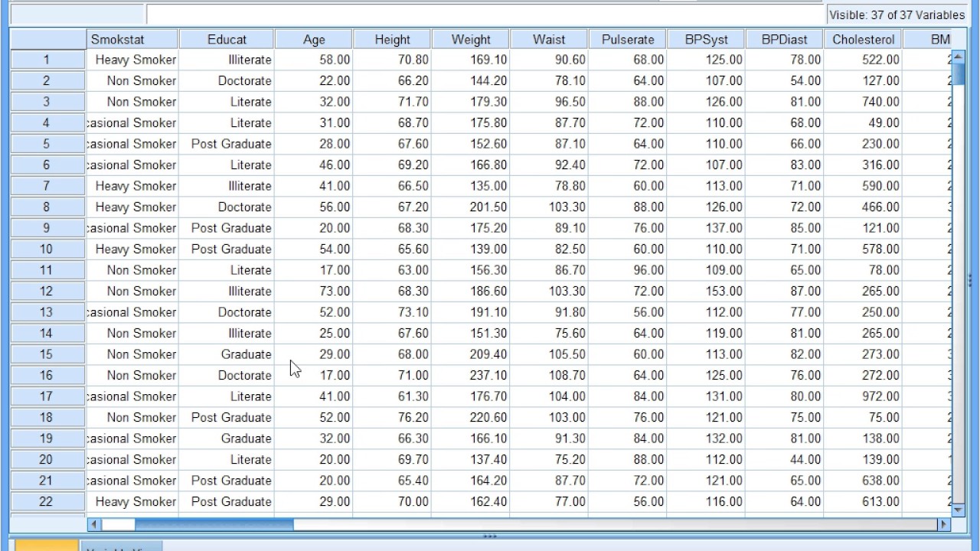980x551 pixels.
Task: Click the Cholesterol cell showing 972.00
Action: pos(863,396)
